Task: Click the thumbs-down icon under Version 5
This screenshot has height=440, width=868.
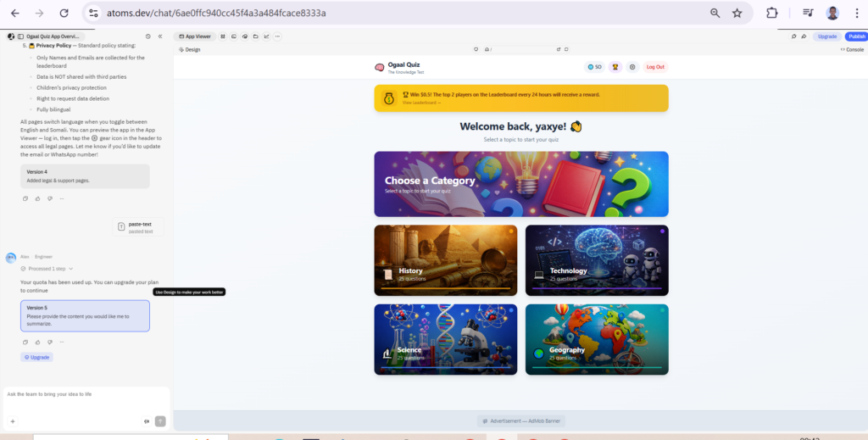Action: click(49, 343)
